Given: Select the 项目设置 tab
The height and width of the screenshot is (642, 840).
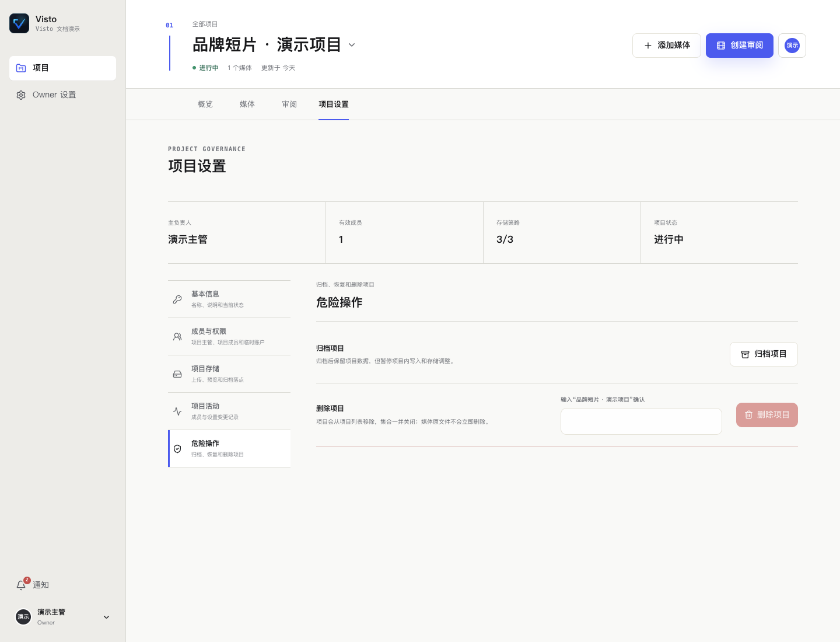Looking at the screenshot, I should click(334, 104).
